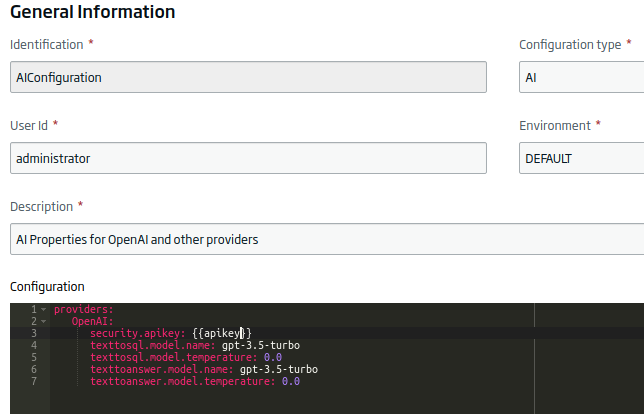Click line number 3 in the gutter
644x414 pixels.
click(34, 333)
